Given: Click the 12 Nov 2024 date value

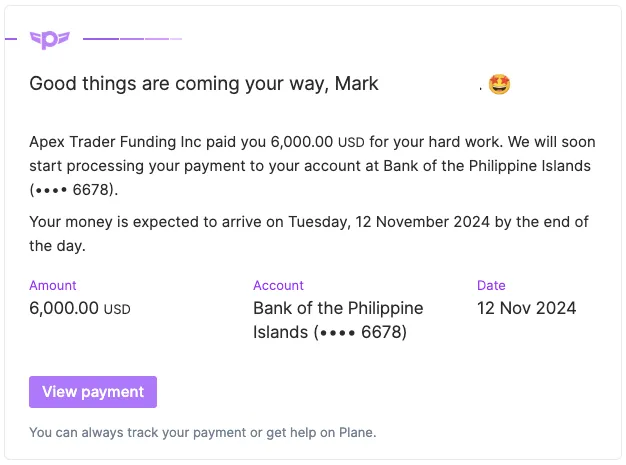Looking at the screenshot, I should coord(527,308).
